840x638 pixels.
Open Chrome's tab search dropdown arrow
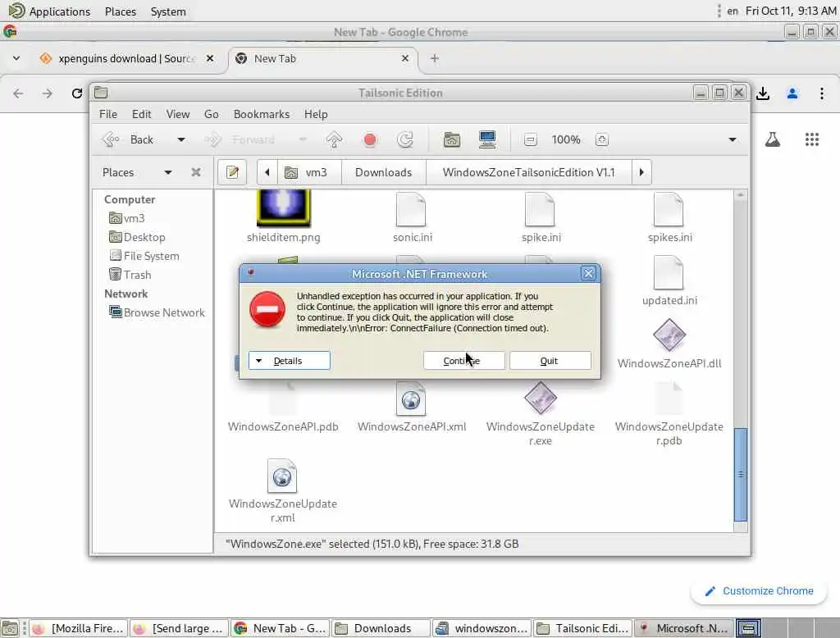(x=16, y=58)
